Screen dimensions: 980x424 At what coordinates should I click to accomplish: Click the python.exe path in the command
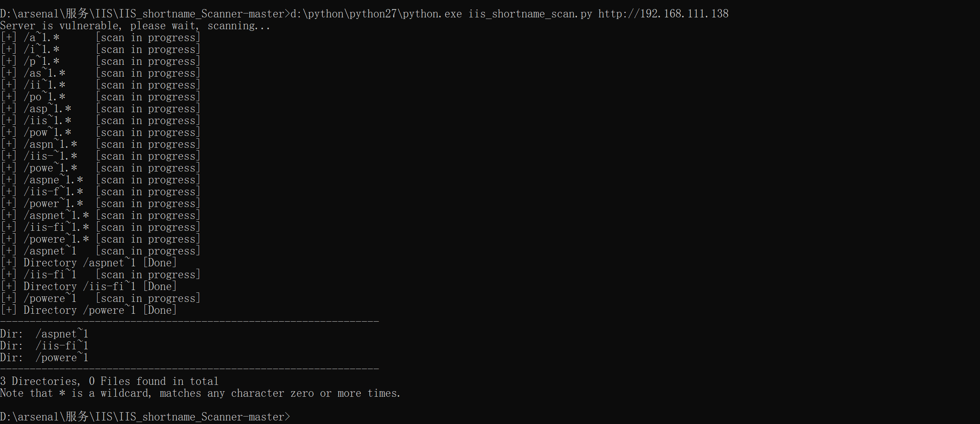(376, 14)
